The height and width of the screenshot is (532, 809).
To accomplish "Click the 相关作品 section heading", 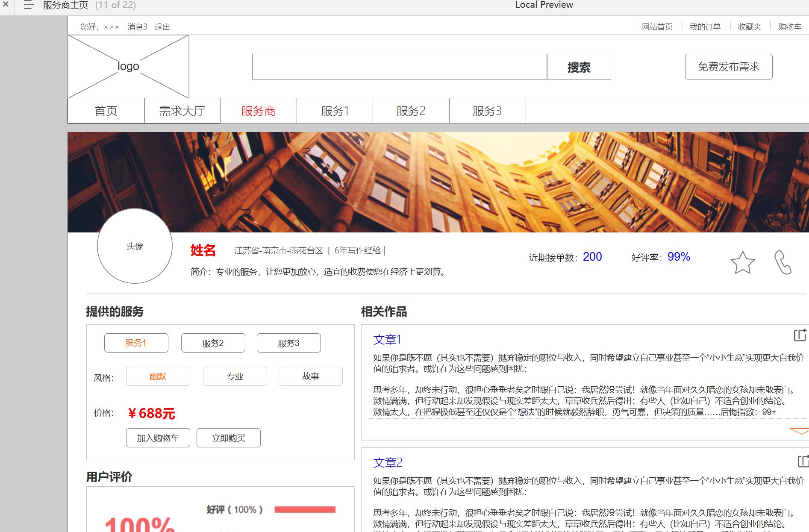I will click(x=384, y=312).
